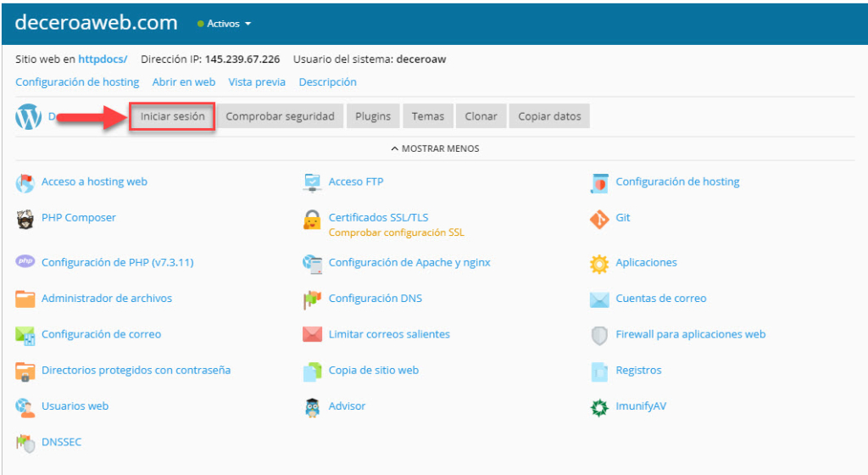Screen dimensions: 868x475
Task: Click the Configuración de hosting shield icon
Action: tap(599, 183)
